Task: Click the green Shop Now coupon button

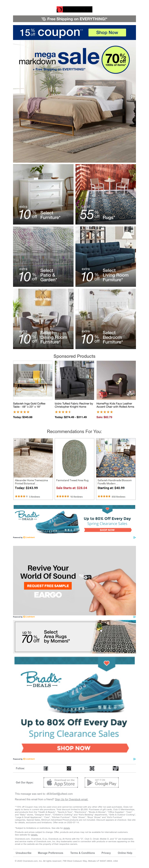Action: click(x=107, y=32)
